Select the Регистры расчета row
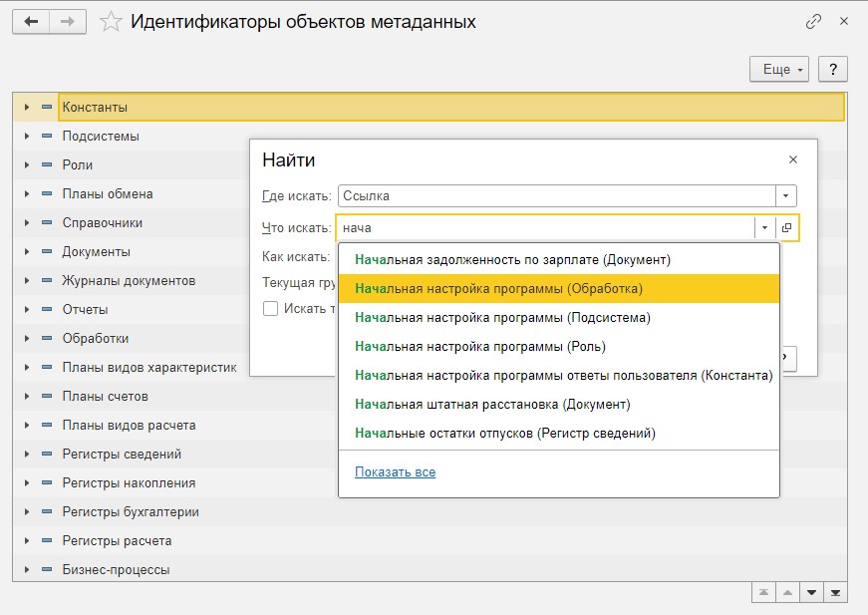 (x=430, y=540)
